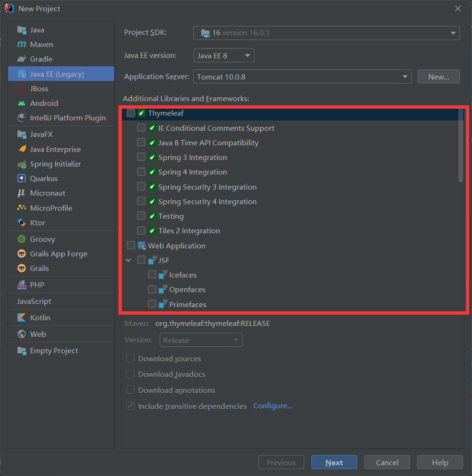Screen dimensions: 472x476
Task: Click the Android robot icon
Action: click(x=22, y=103)
